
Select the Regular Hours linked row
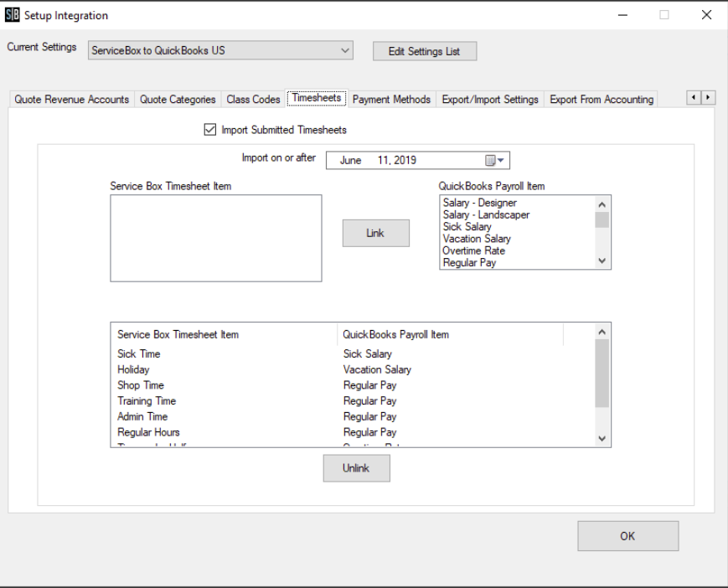click(353, 432)
